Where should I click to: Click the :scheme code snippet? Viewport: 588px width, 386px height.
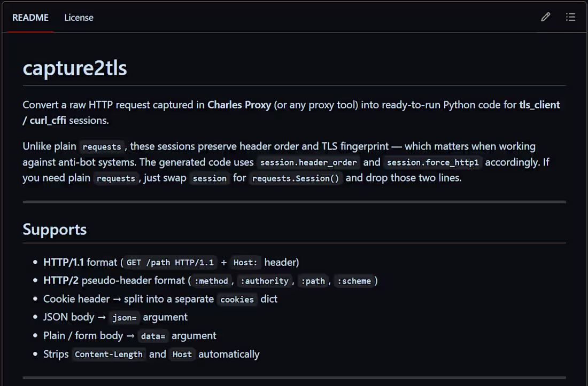tap(354, 281)
